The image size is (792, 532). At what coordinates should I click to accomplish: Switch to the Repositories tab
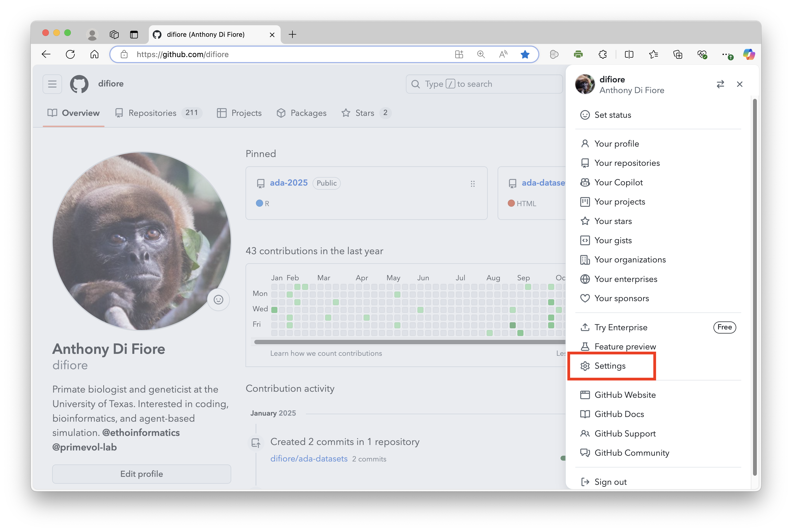click(152, 113)
